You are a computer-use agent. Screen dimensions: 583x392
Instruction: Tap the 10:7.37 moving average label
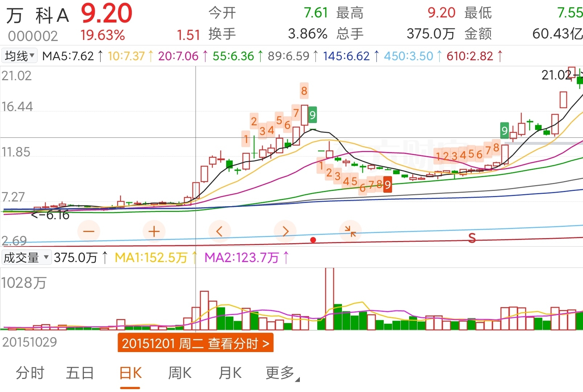[x=126, y=56]
